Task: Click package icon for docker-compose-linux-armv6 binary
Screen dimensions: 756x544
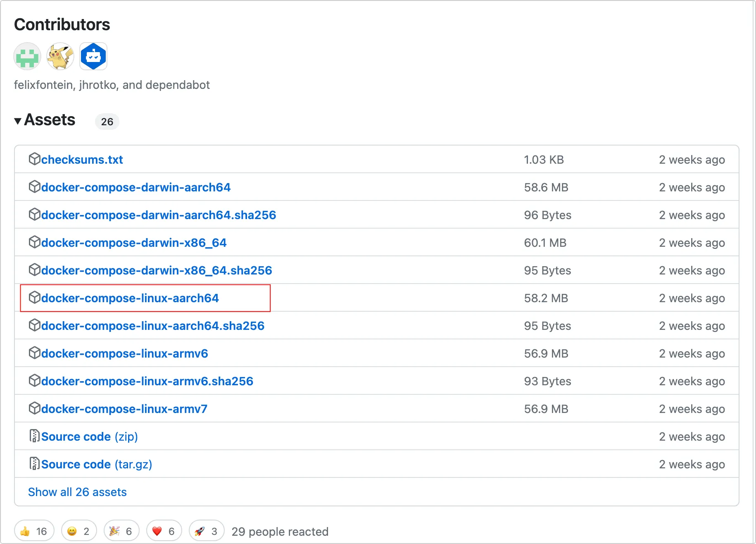Action: click(34, 353)
